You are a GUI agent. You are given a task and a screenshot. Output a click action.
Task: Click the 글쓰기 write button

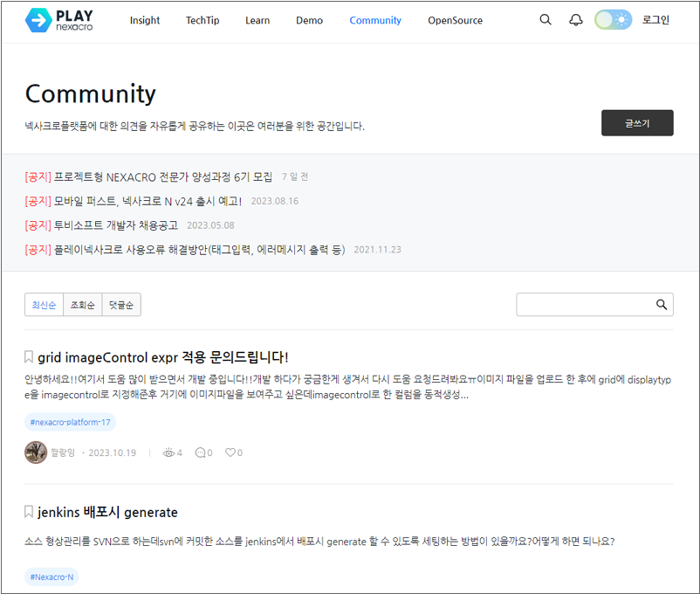[637, 123]
